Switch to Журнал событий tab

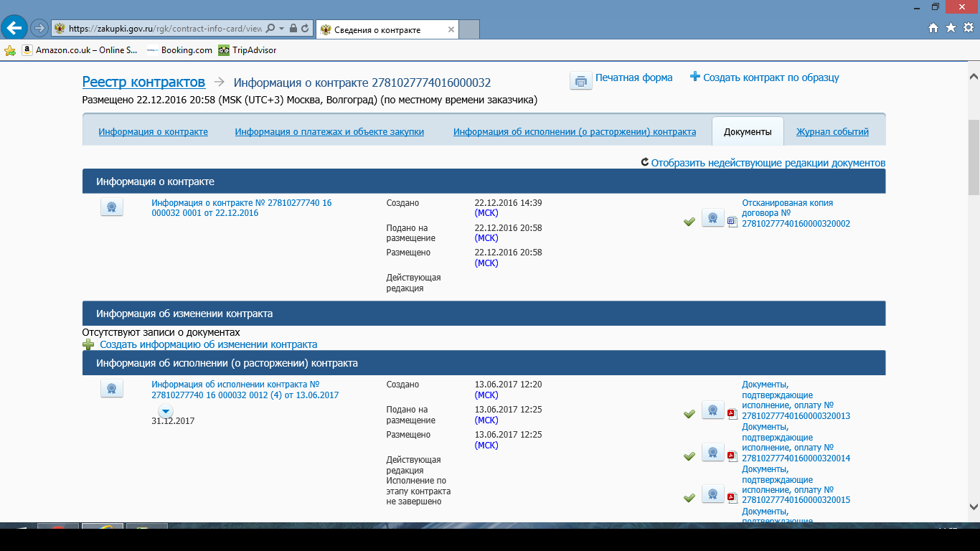click(x=832, y=132)
